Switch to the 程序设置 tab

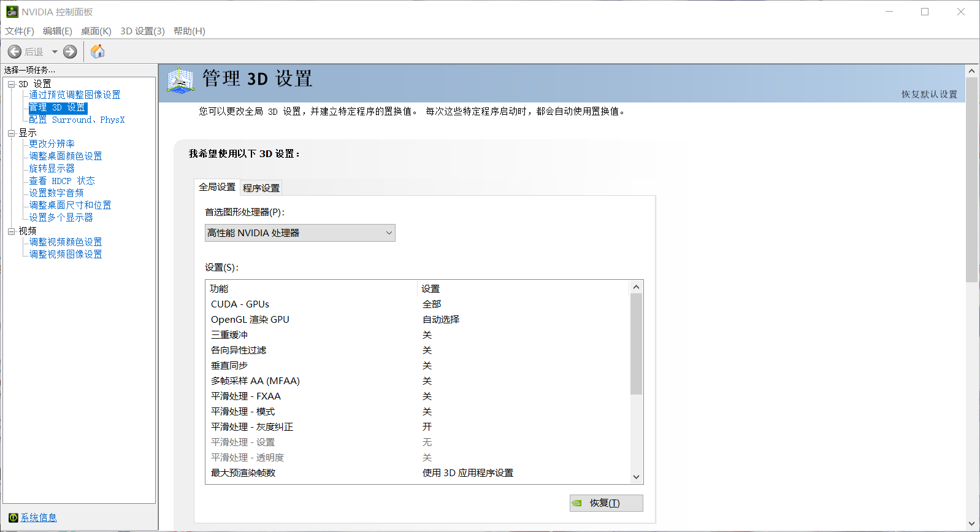(x=261, y=188)
